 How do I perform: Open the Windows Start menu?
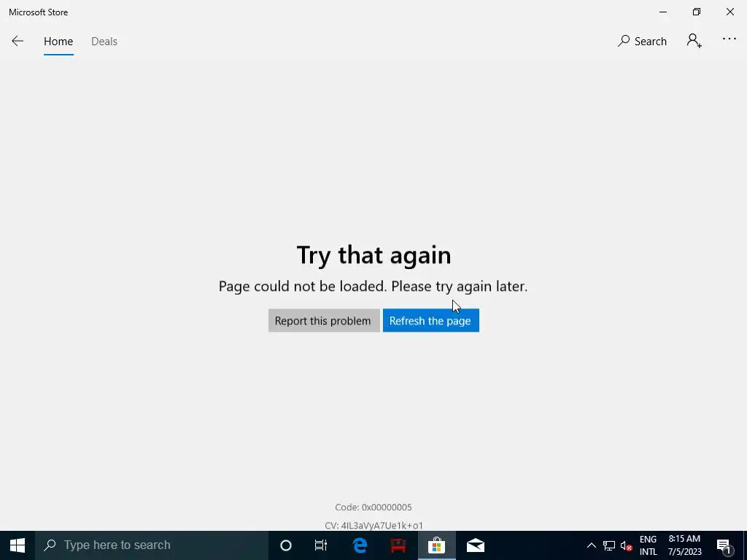[x=18, y=545]
